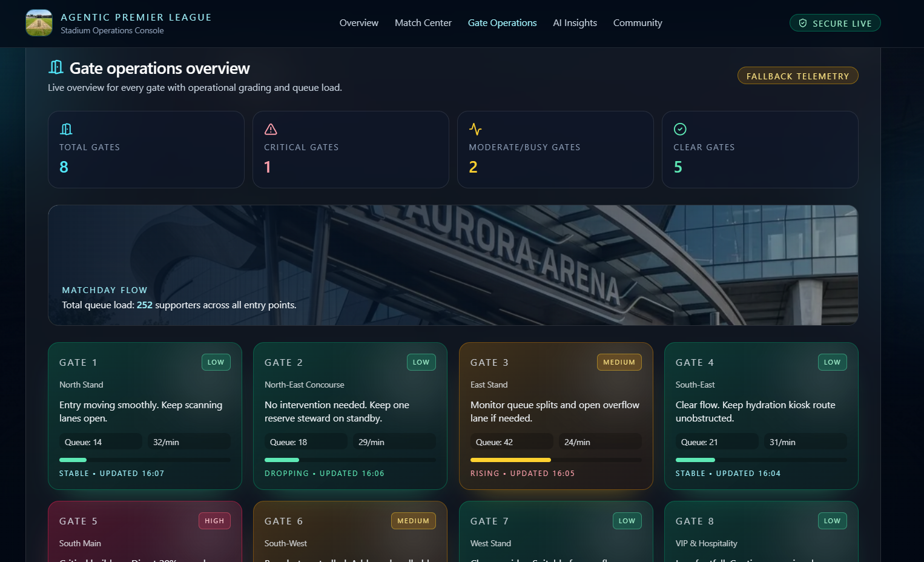Click the '31/min' rate on Gate 4
Screen dimensions: 924x562
click(x=805, y=442)
